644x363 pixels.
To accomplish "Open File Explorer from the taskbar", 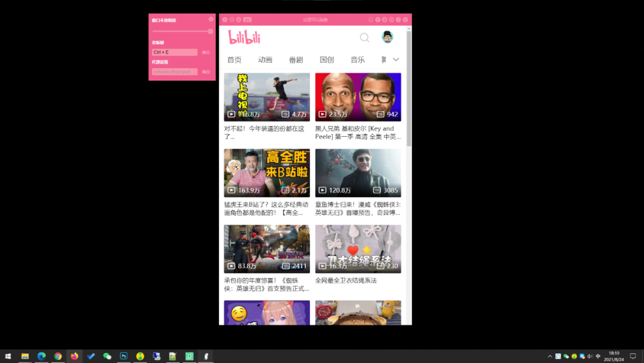I will point(25,356).
